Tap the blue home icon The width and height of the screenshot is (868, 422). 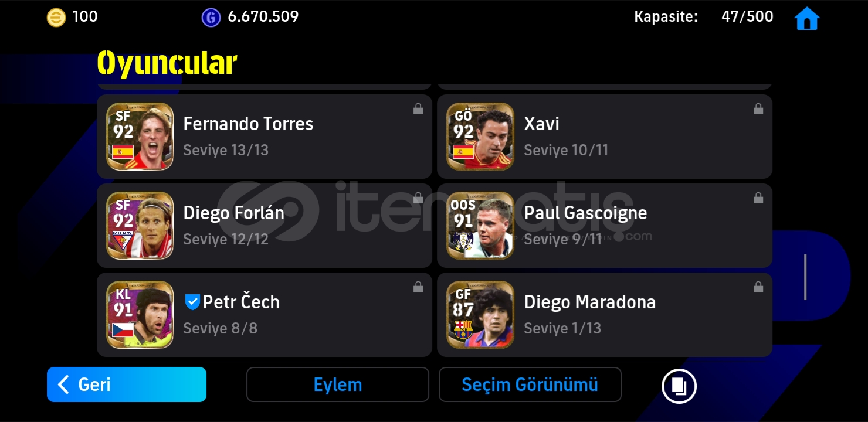tap(806, 18)
